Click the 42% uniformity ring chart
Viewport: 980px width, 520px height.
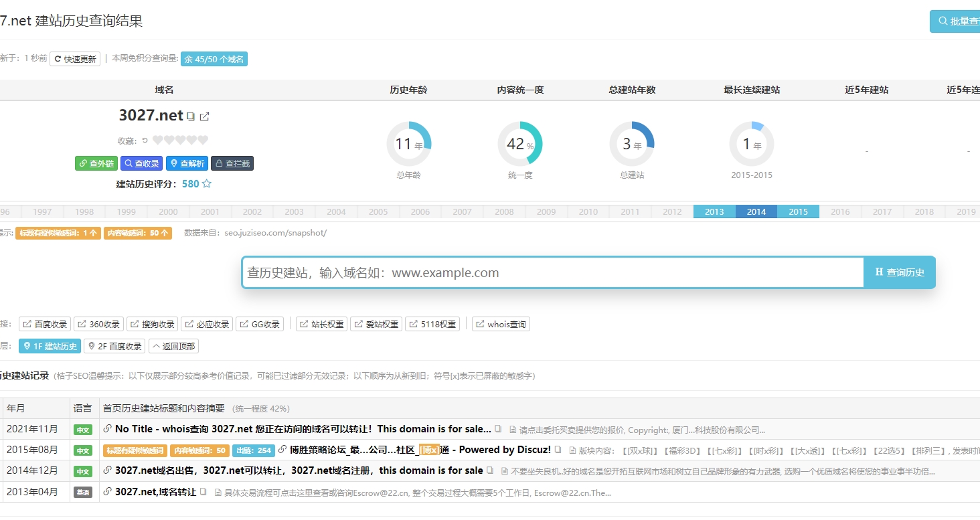520,144
